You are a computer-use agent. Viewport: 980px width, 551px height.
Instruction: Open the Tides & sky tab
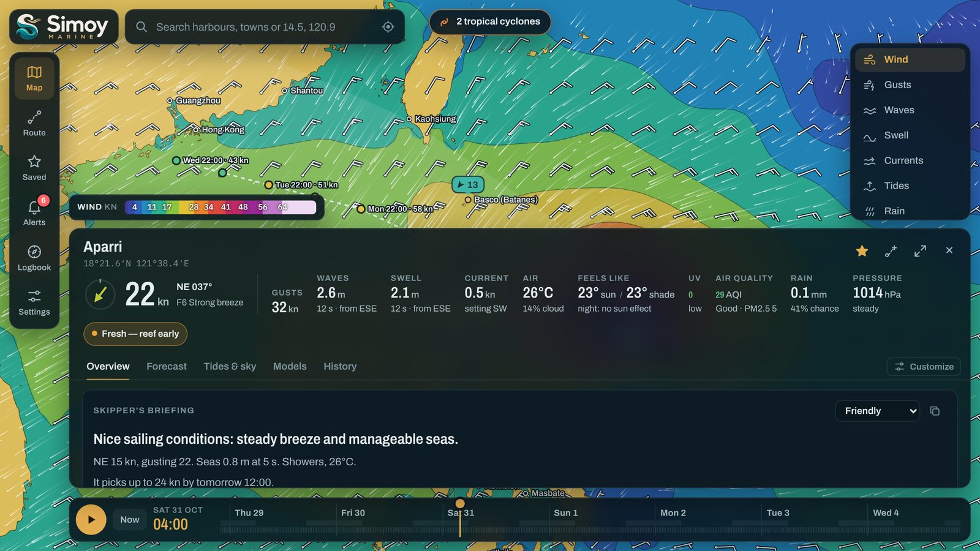[x=230, y=366]
